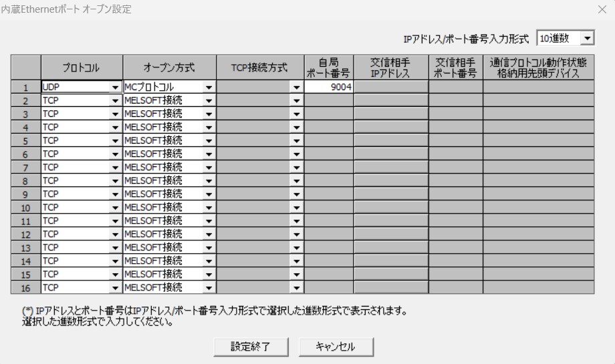The height and width of the screenshot is (364, 615).
Task: Click the プロトコル column header
Action: coord(82,67)
